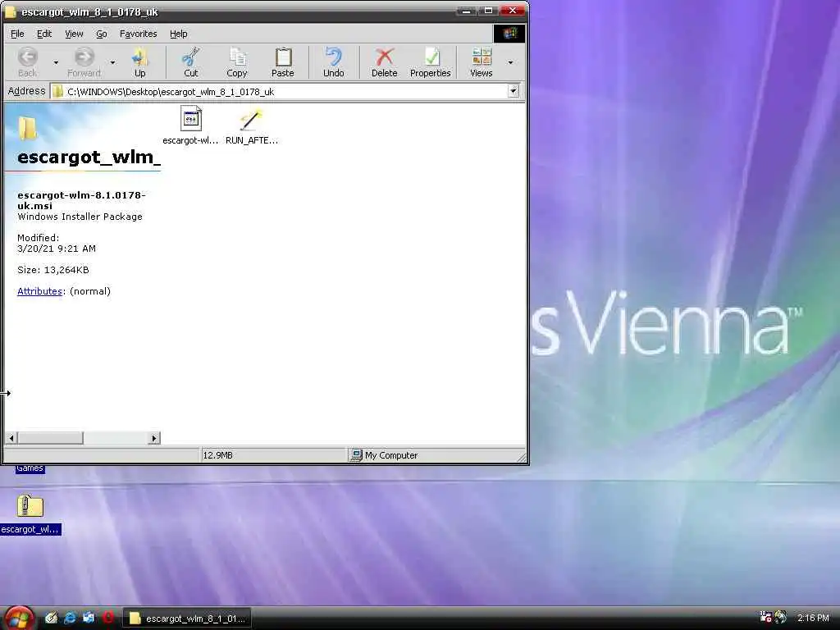840x630 pixels.
Task: Click the 12.9MB status bar size
Action: click(x=217, y=455)
